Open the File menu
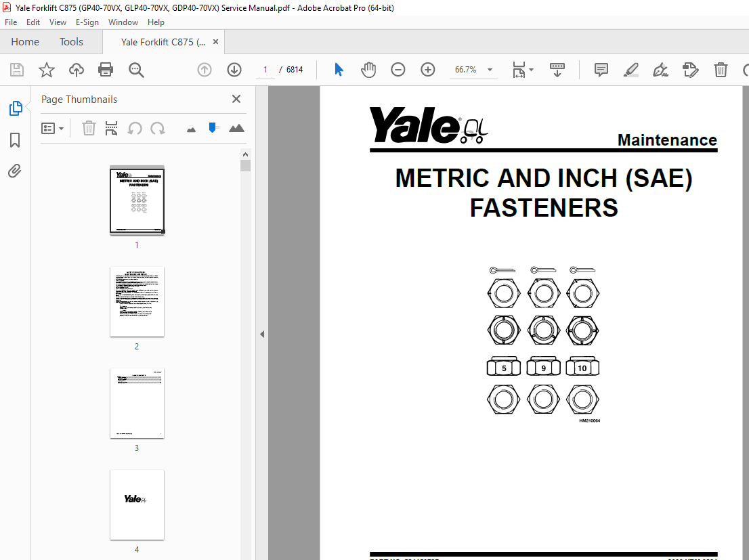 (11, 22)
